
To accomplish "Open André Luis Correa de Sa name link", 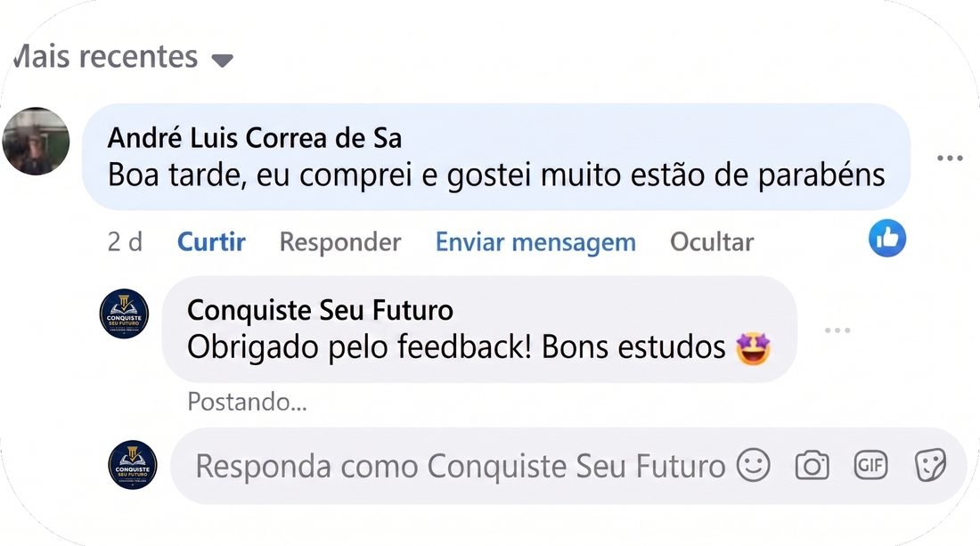I will pos(255,138).
